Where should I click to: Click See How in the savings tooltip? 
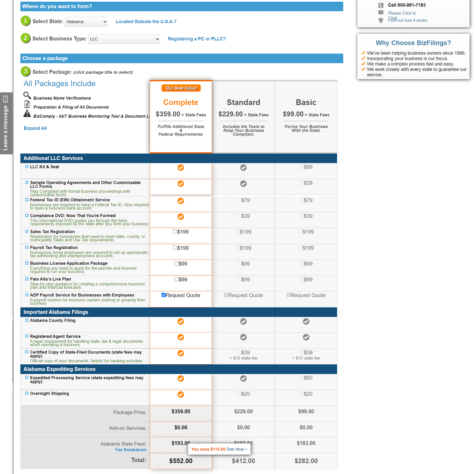[237, 449]
